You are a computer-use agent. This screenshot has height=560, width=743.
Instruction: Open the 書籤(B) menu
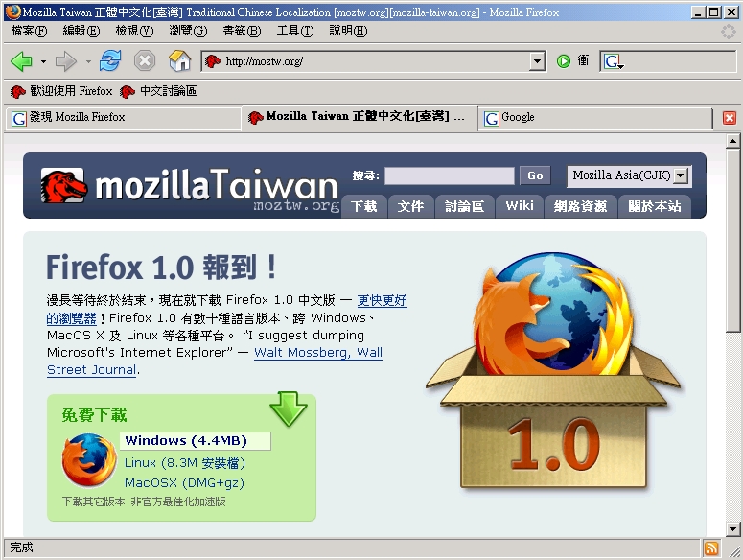click(242, 31)
